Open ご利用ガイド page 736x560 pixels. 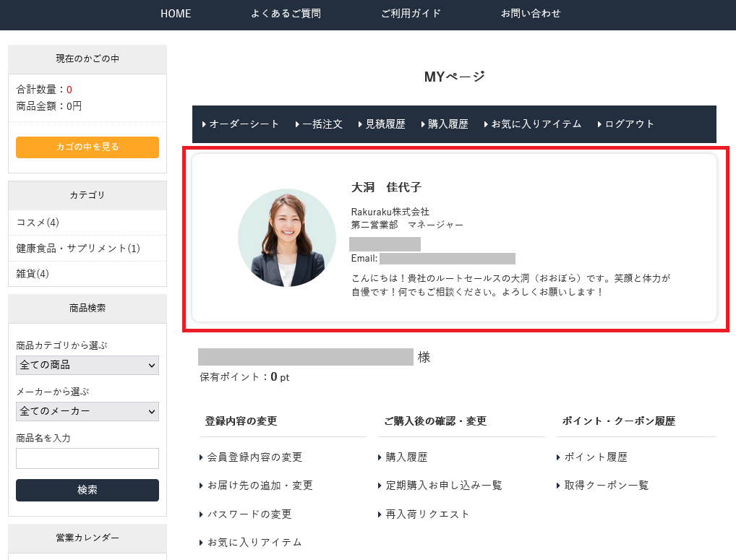click(x=410, y=14)
